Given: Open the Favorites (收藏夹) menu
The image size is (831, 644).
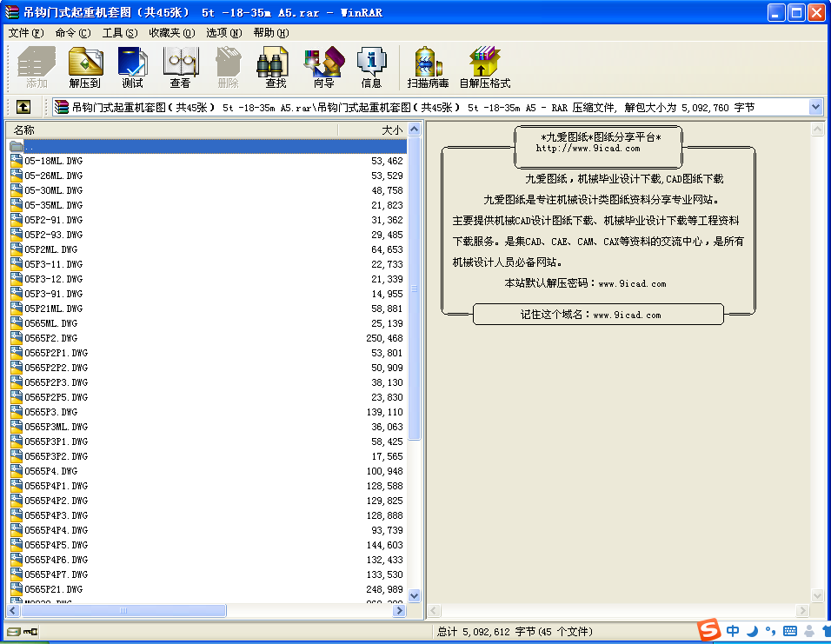Looking at the screenshot, I should pos(171,33).
